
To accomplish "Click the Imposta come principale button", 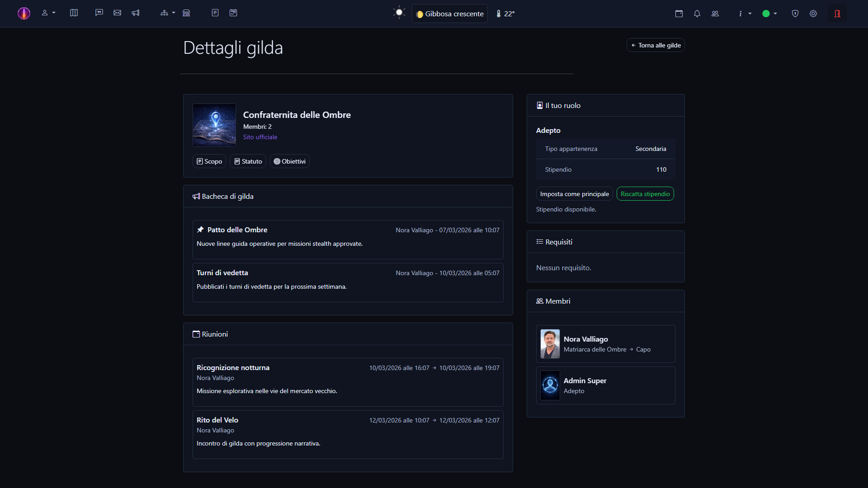I will pos(574,194).
